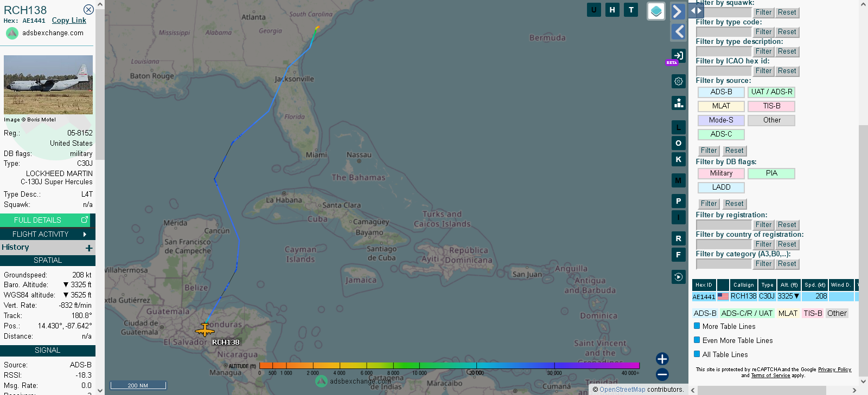Toggle MLAT source filter
Screen dimensions: 868x395
coord(721,106)
